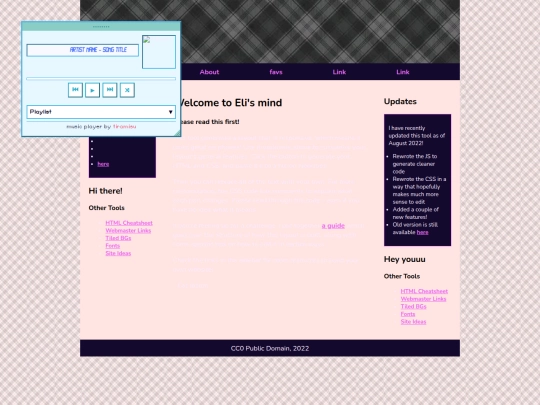The image size is (540, 405).
Task: Click the music player progress bar
Action: pyautogui.click(x=101, y=79)
